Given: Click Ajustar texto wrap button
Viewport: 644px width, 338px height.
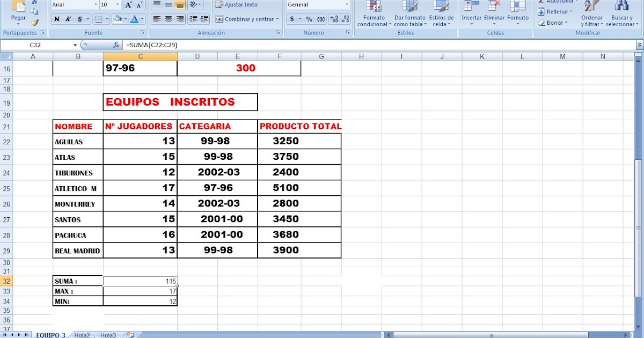Looking at the screenshot, I should point(237,5).
